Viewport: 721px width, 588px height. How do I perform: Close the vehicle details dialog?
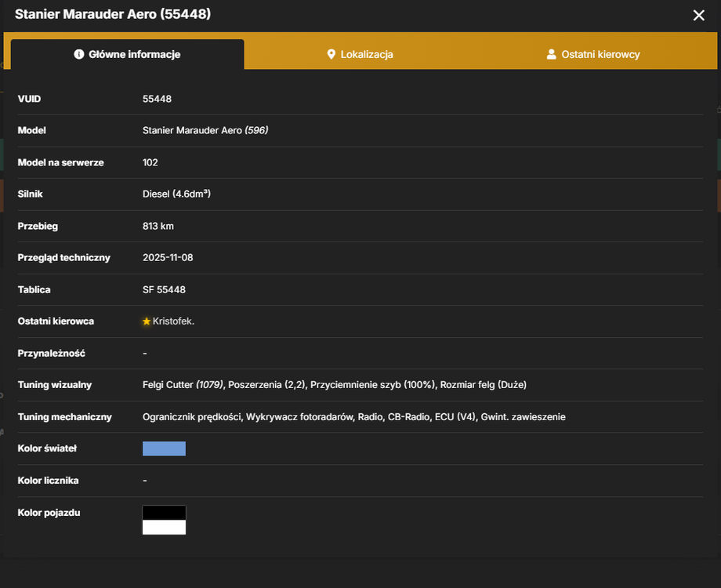pos(698,15)
